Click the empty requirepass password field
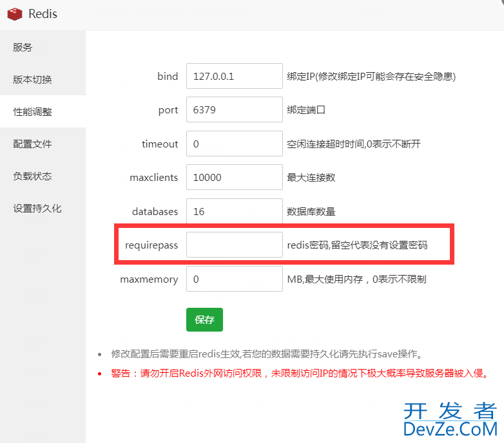 pyautogui.click(x=234, y=245)
